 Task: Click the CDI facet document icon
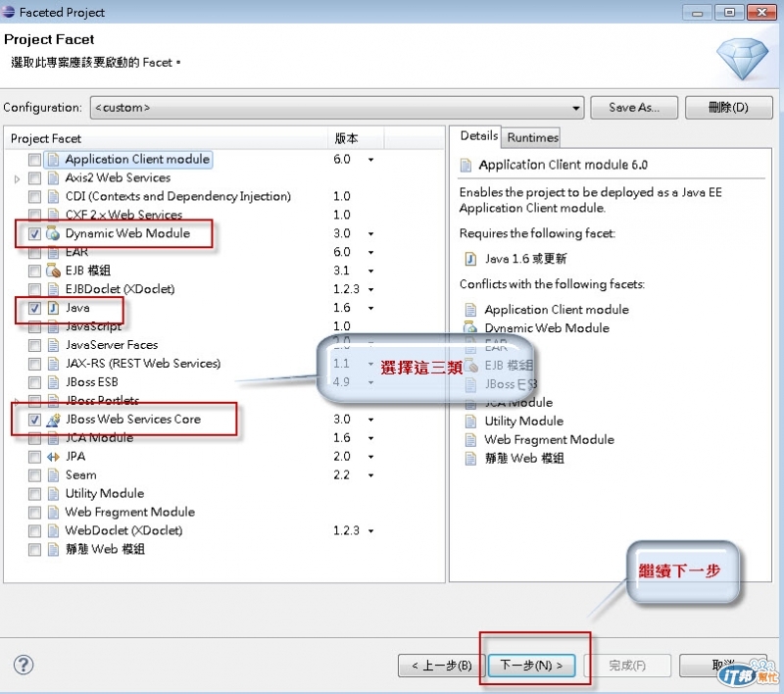pos(53,196)
